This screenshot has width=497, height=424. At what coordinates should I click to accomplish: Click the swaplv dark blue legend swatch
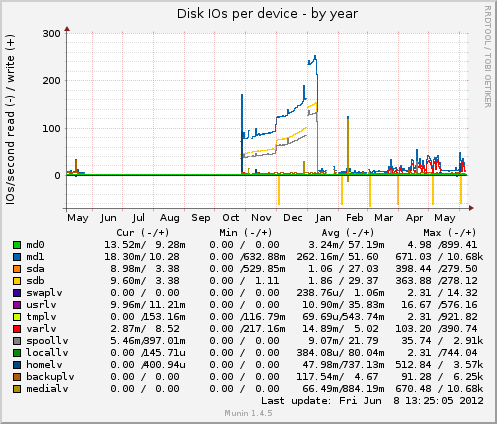click(x=17, y=293)
